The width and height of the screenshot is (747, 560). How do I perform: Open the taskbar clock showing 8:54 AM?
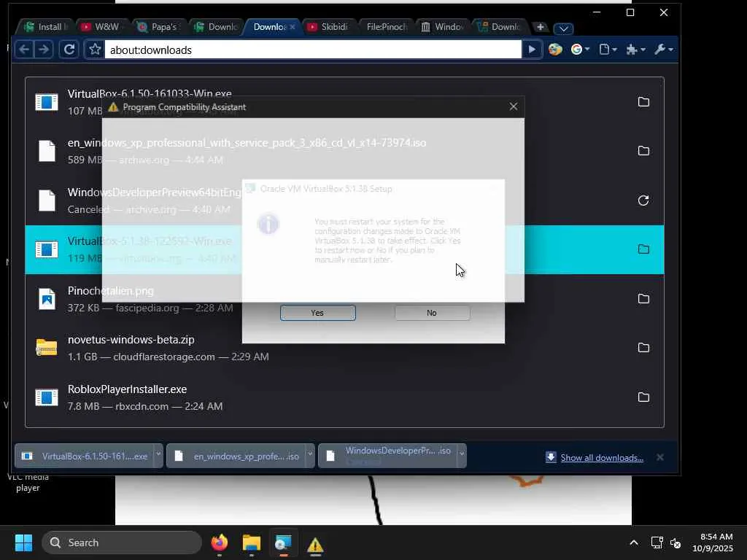(x=713, y=542)
